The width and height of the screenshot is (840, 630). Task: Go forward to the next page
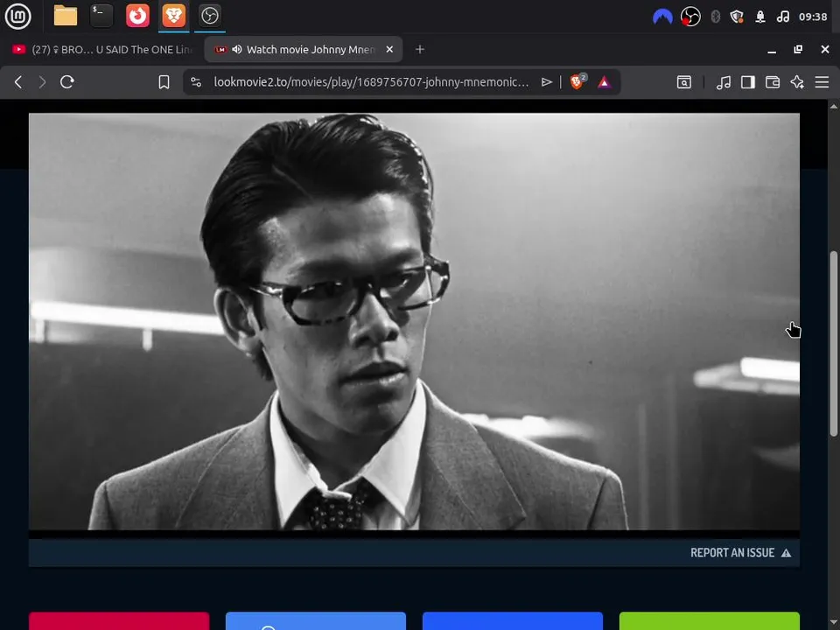(x=42, y=82)
